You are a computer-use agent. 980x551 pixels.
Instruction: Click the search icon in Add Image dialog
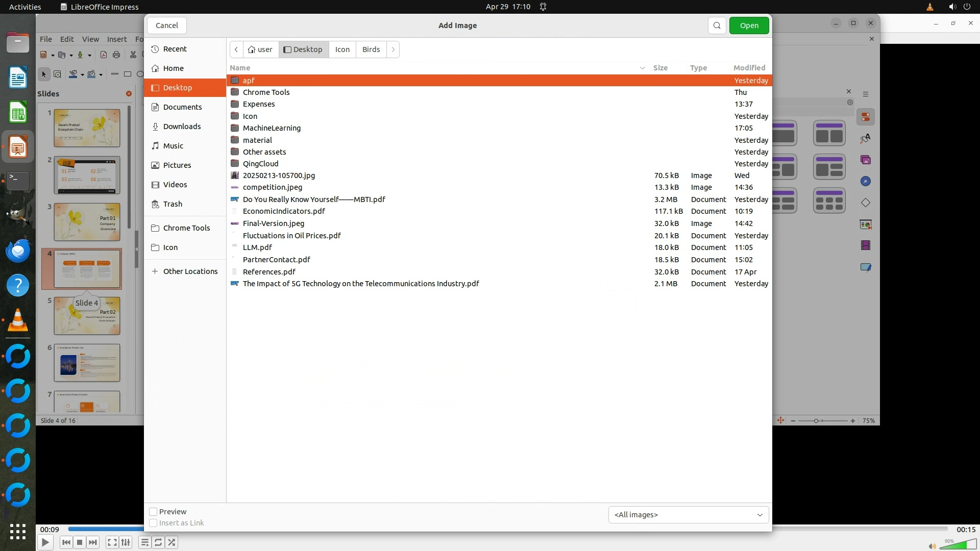click(x=717, y=26)
